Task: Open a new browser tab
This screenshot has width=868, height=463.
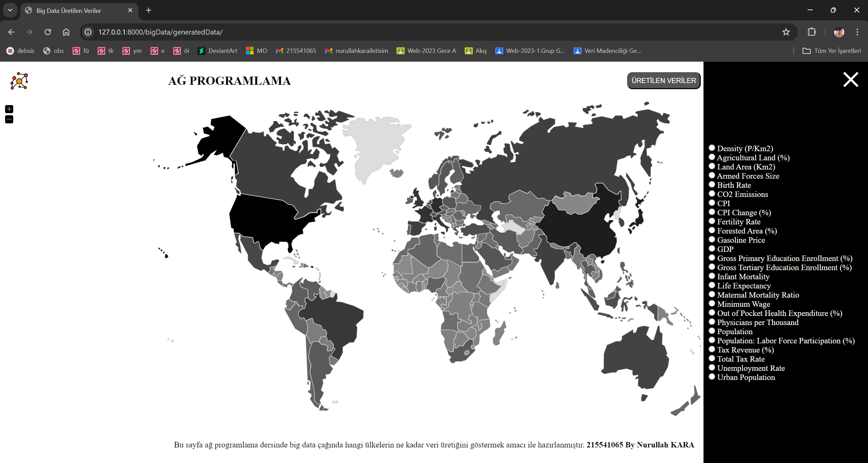Action: (149, 10)
